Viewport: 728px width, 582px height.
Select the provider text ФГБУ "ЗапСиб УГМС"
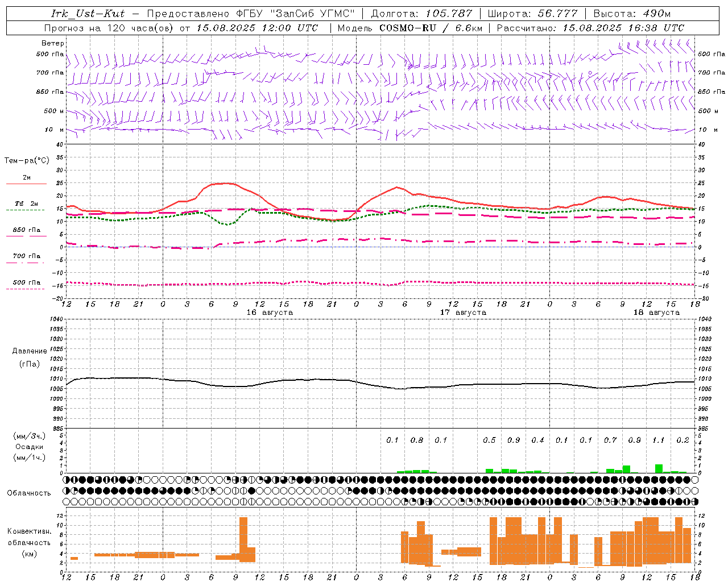tap(296, 14)
